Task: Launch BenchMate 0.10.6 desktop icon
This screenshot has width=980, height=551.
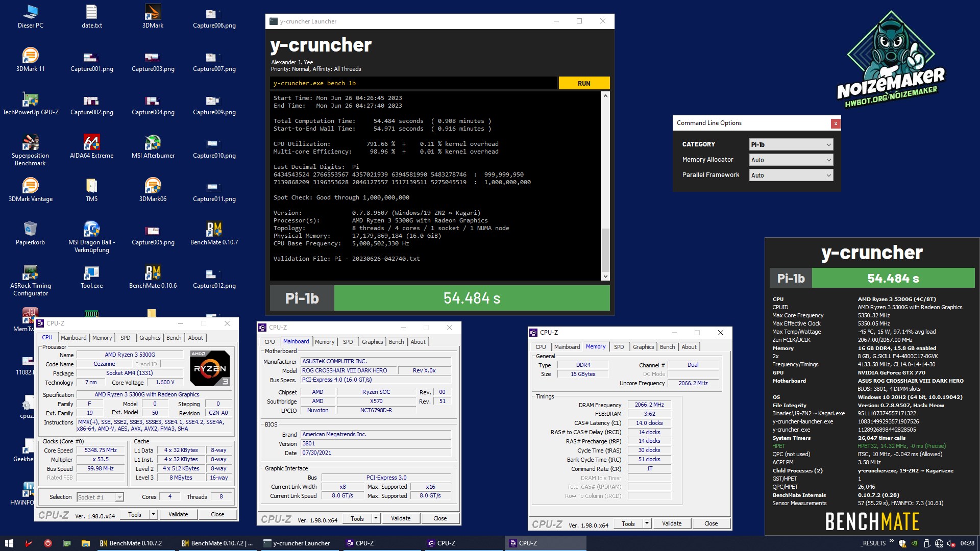Action: coord(153,277)
